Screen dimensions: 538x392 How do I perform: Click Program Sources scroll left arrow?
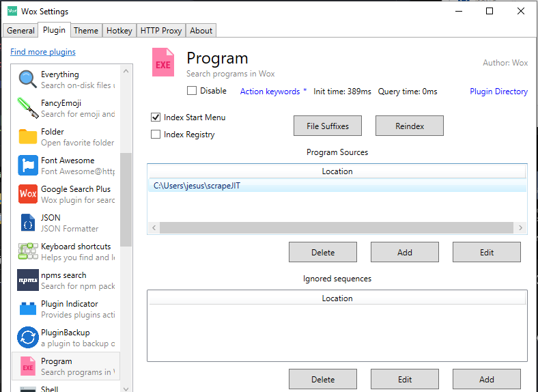(154, 227)
